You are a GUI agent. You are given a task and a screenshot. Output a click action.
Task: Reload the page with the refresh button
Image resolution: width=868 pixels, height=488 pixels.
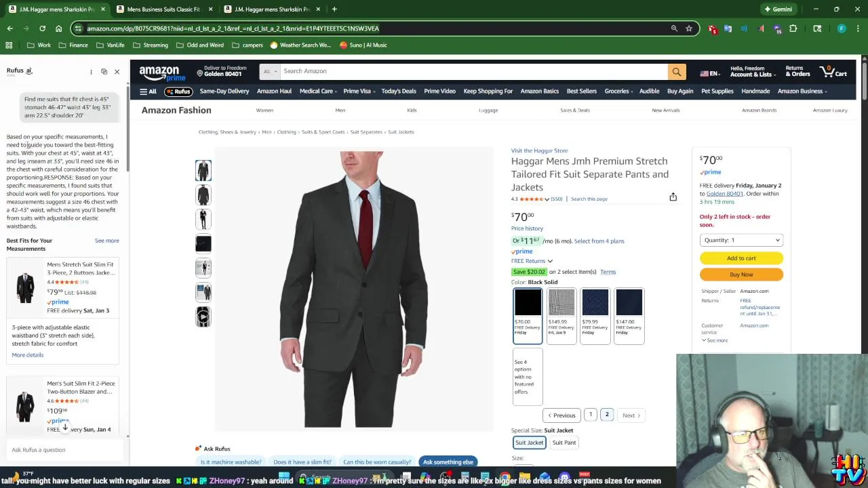pyautogui.click(x=42, y=28)
